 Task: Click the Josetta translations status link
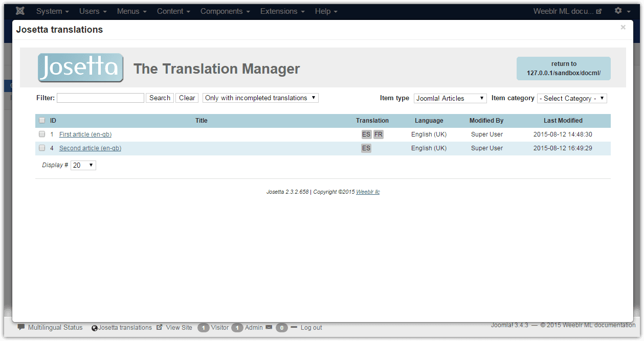pyautogui.click(x=125, y=328)
